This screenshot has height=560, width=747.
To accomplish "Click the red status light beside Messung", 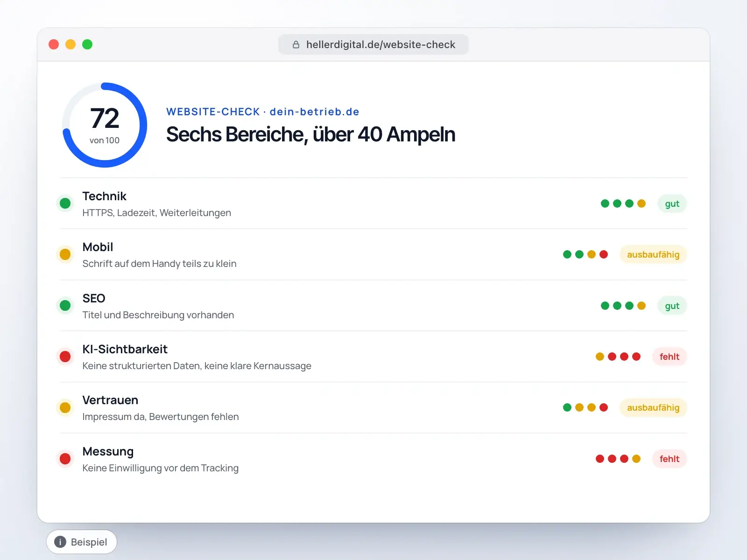I will point(65,459).
